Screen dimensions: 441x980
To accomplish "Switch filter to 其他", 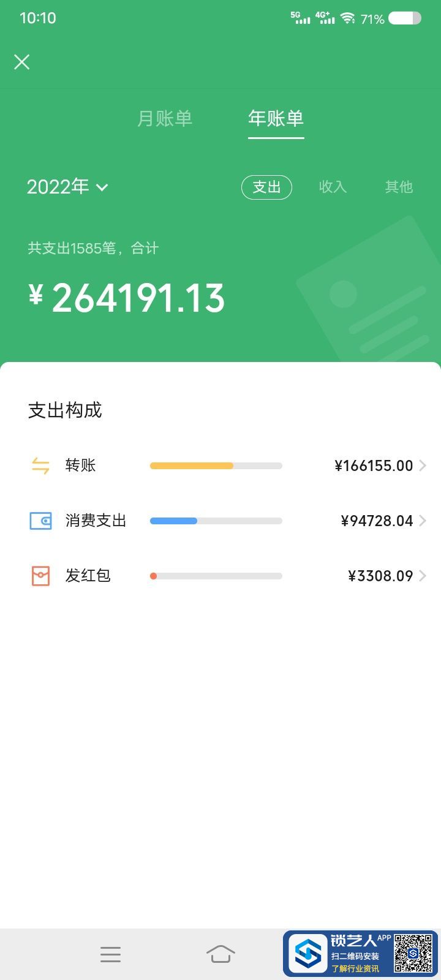I will (399, 187).
